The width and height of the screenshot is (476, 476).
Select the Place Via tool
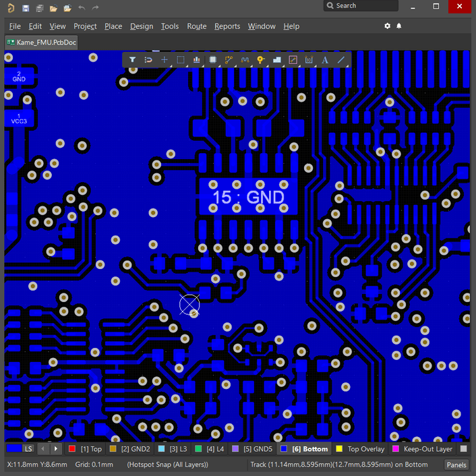point(260,60)
